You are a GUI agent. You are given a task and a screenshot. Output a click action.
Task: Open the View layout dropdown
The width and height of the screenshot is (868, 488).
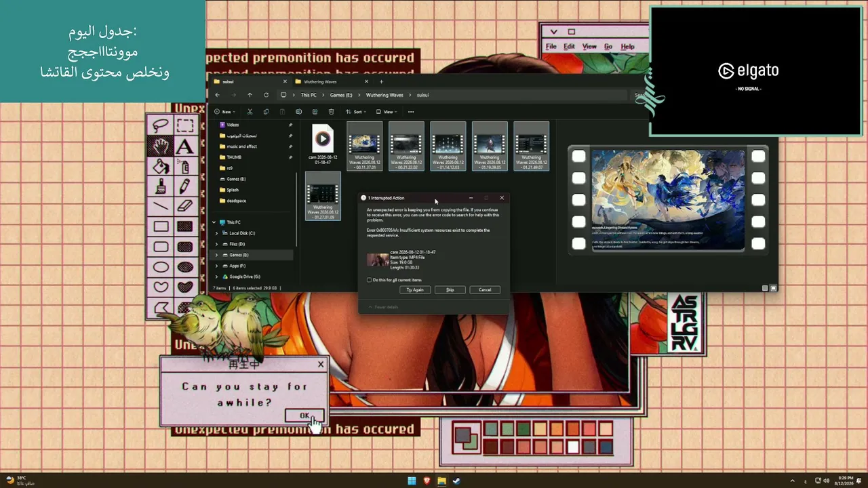pyautogui.click(x=387, y=112)
